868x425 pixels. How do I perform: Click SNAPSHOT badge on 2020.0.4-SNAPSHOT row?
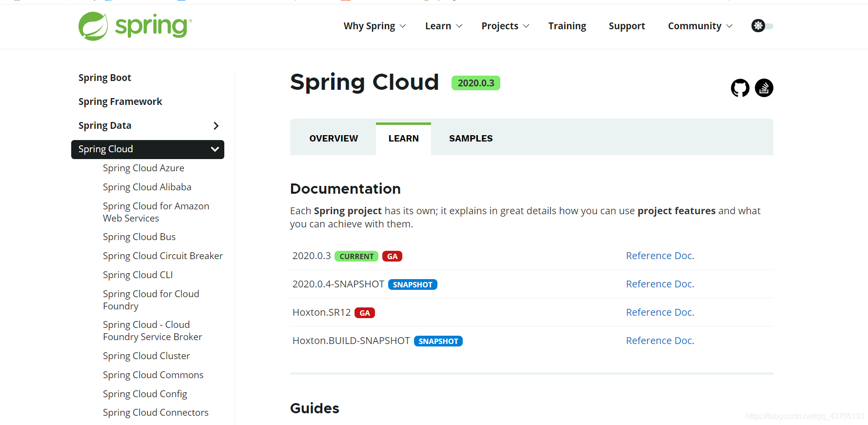pos(413,284)
